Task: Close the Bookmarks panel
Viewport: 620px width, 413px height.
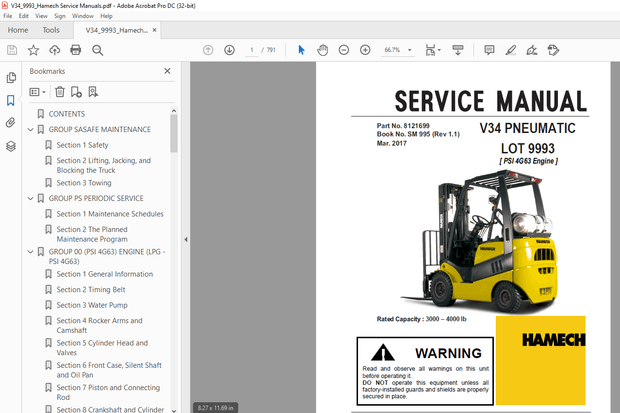Action: click(x=167, y=71)
